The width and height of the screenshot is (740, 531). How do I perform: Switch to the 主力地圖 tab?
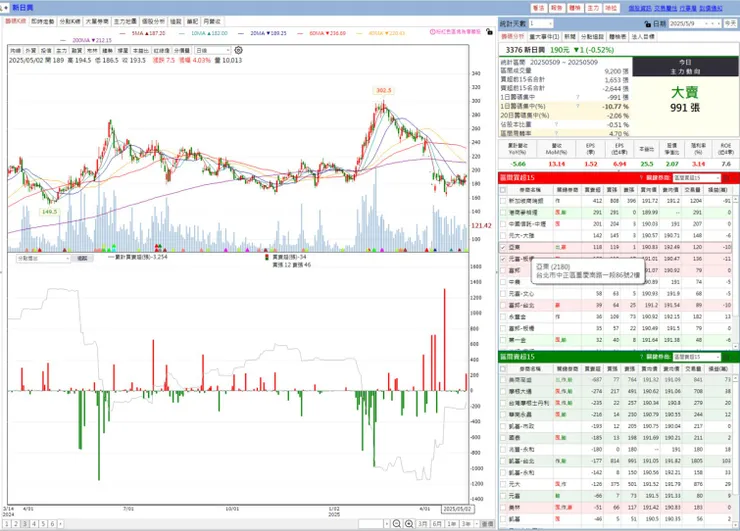(125, 22)
